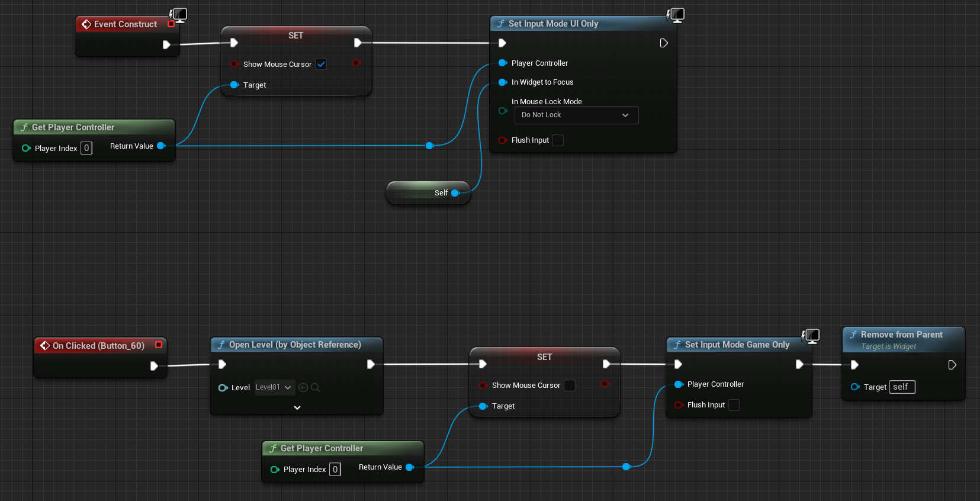Click the Flush Input pin on Set Input Mode UI Only
The image size is (980, 501).
(x=503, y=140)
